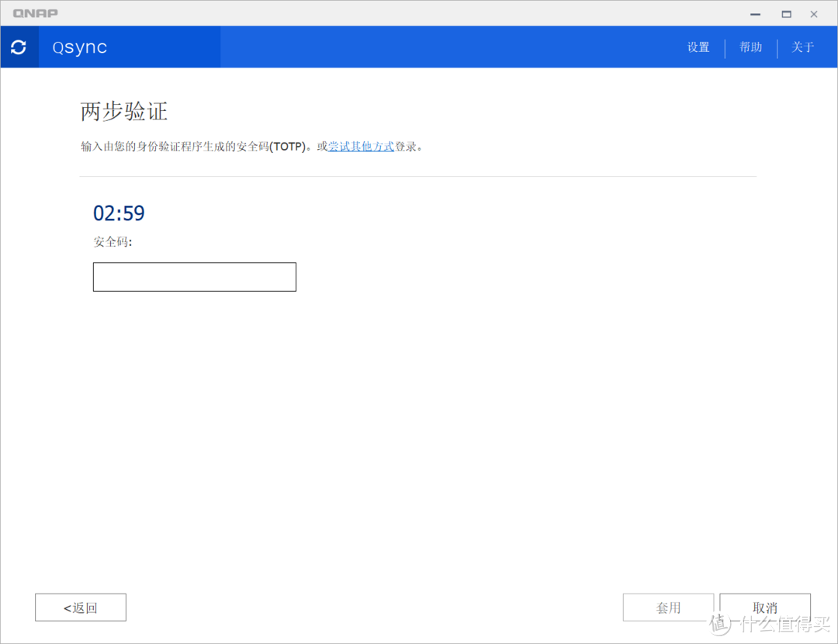The image size is (838, 644).
Task: Go back with the <返回 button
Action: click(x=81, y=608)
